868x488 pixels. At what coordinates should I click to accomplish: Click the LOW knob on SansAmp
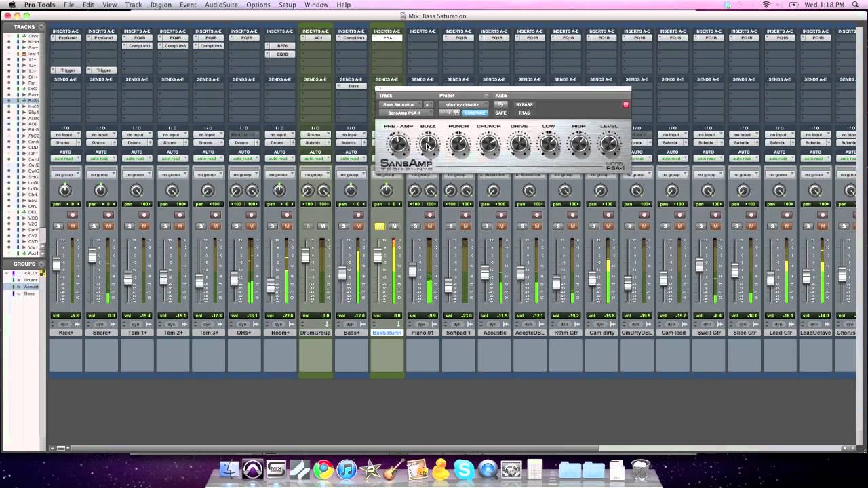click(549, 144)
